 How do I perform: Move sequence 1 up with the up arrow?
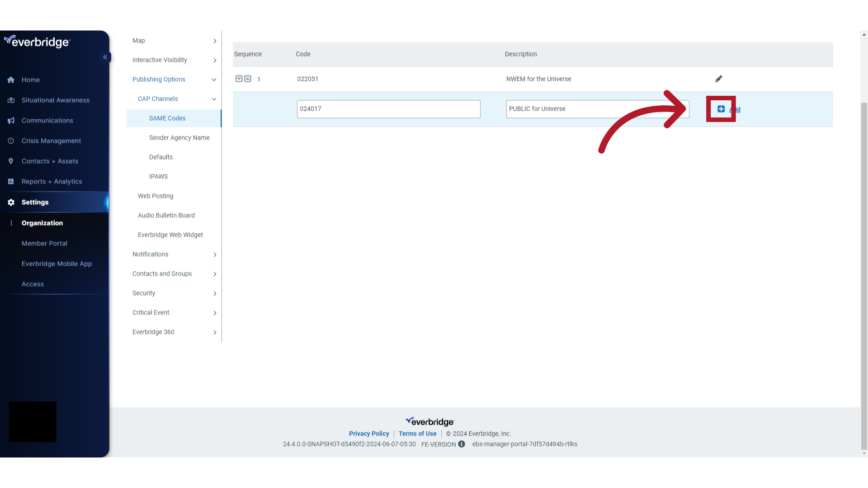point(248,79)
